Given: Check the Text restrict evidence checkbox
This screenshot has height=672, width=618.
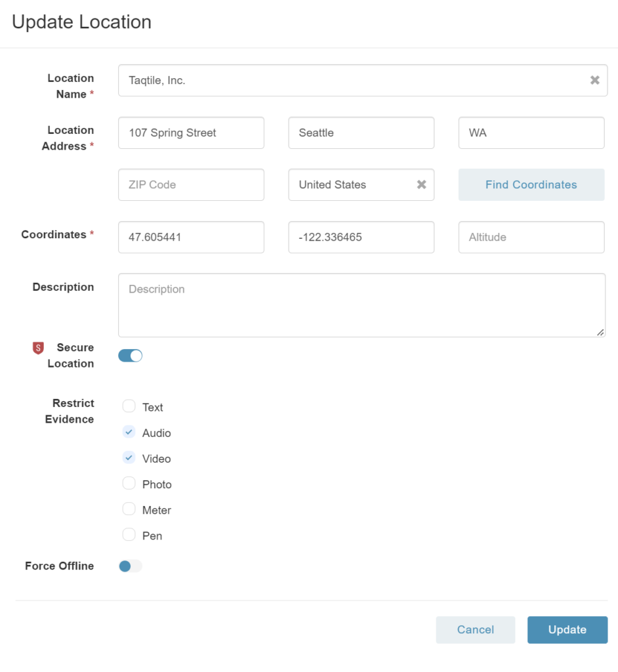Looking at the screenshot, I should coord(129,406).
